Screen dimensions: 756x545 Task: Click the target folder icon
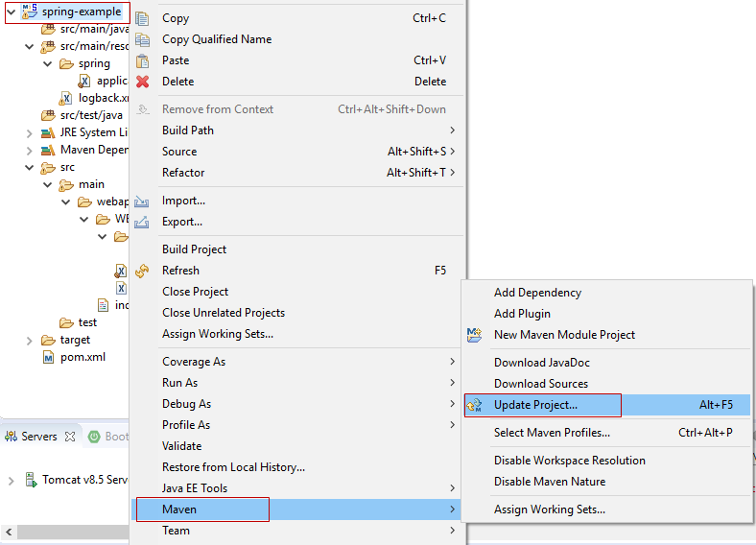click(48, 340)
